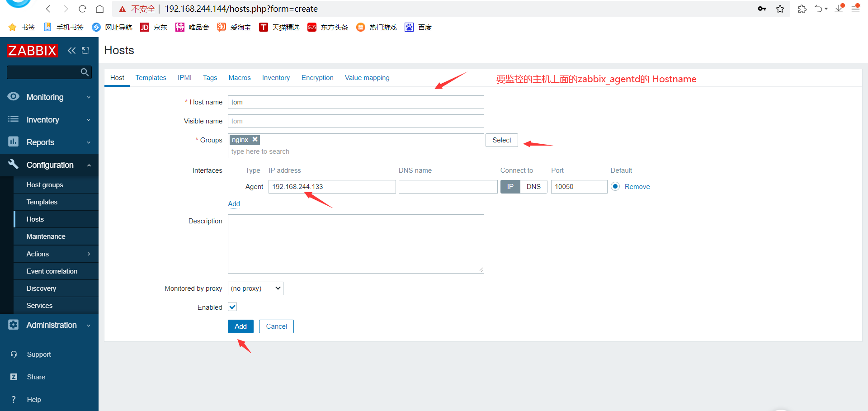
Task: Click the sidebar search magnifier icon
Action: 85,72
